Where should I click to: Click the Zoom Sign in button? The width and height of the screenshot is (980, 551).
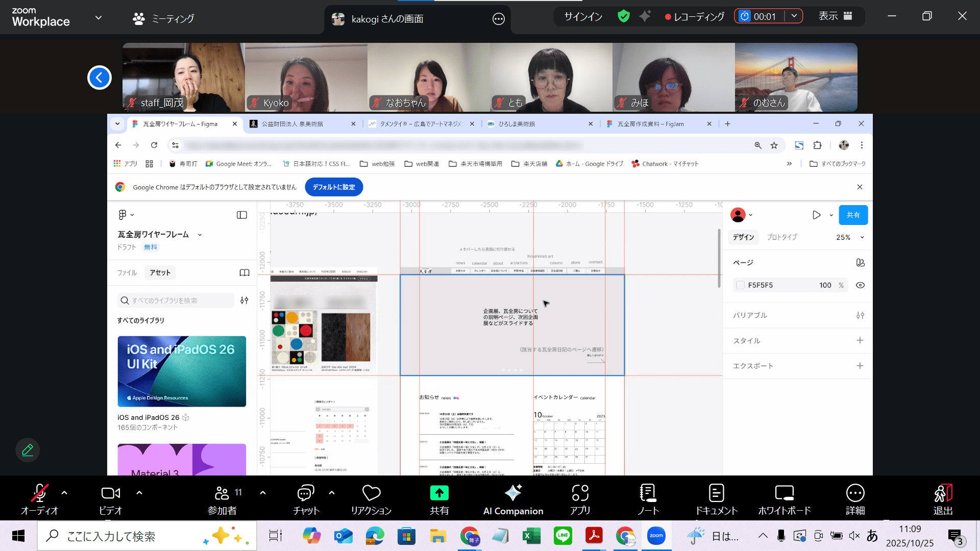(x=583, y=16)
